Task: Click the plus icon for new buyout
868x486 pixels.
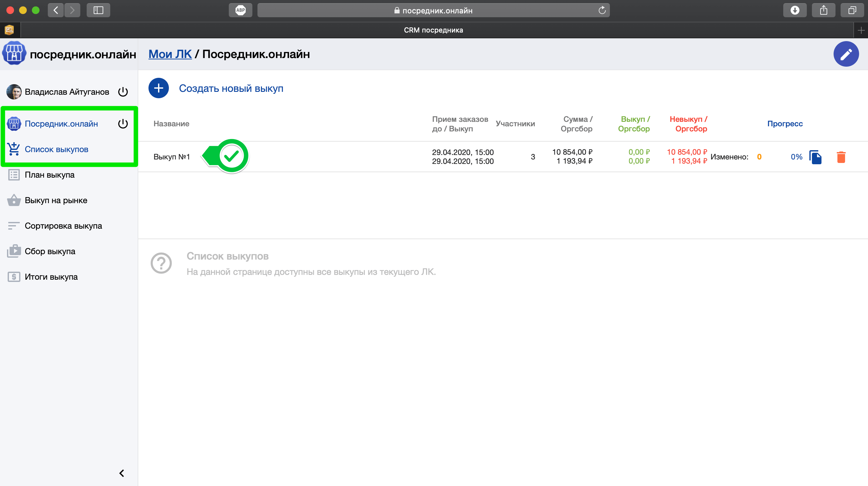Action: (x=158, y=88)
